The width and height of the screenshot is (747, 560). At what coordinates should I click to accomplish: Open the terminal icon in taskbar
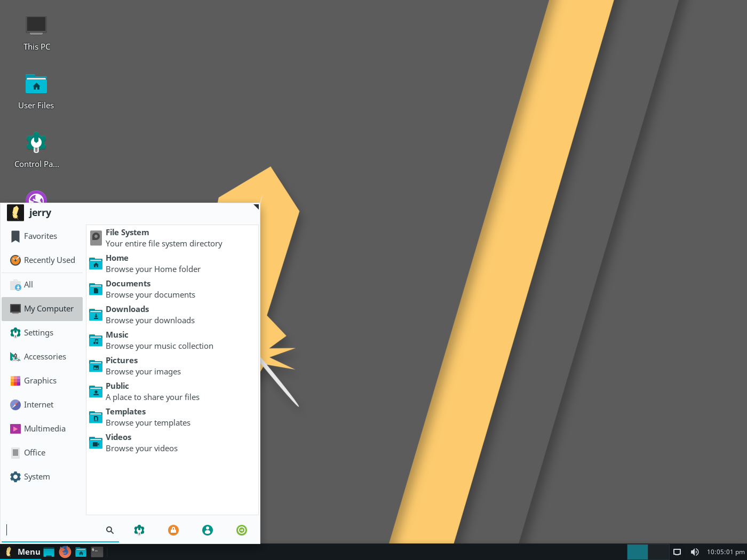tap(97, 552)
